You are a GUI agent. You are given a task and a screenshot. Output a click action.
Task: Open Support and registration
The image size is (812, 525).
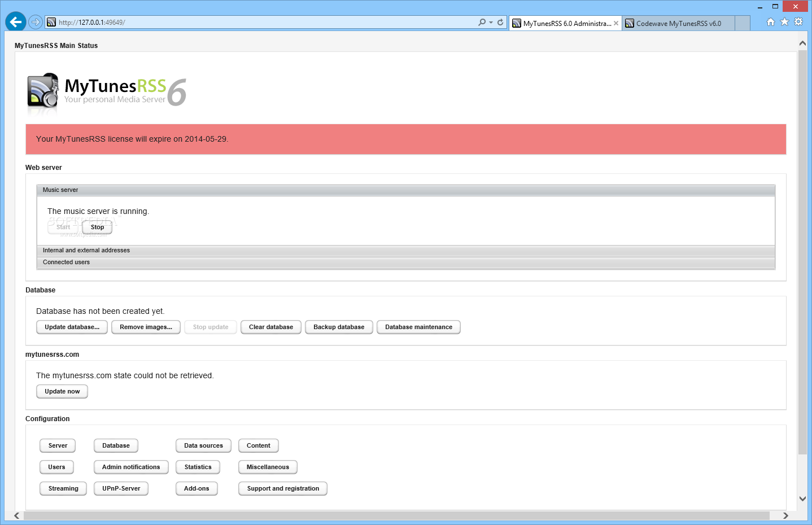point(283,489)
